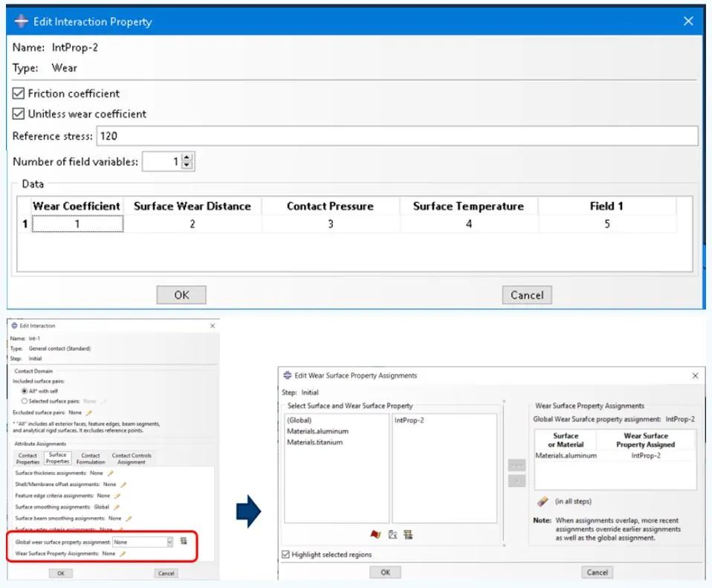Click pencil icon for Surface smoothing assignments
Image resolution: width=712 pixels, height=588 pixels.
116,507
